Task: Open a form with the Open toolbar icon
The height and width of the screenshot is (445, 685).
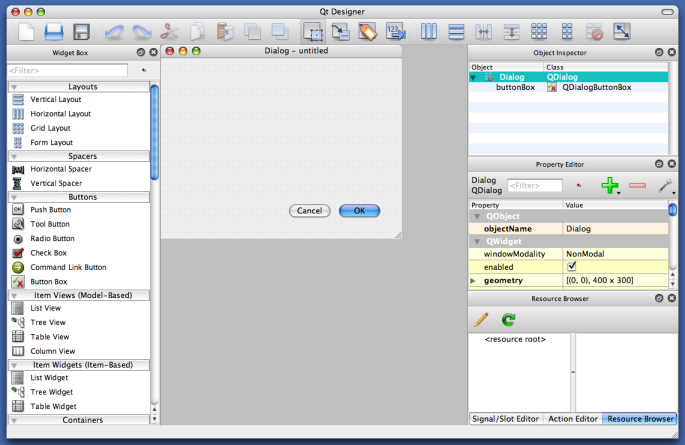Action: [54, 32]
